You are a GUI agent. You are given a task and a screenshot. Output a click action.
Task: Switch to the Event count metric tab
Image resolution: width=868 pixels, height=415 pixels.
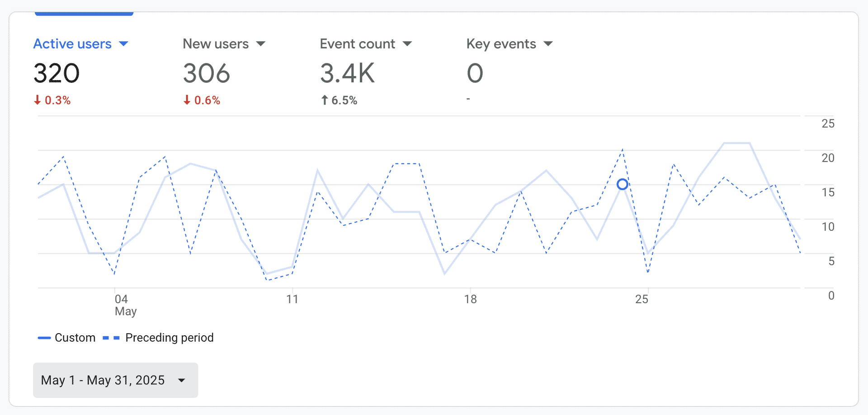(357, 44)
